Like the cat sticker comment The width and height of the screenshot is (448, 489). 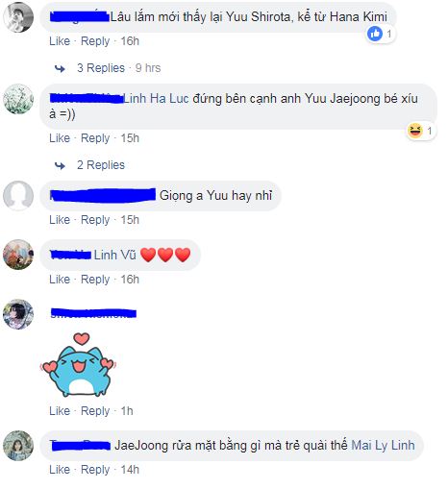coord(60,411)
